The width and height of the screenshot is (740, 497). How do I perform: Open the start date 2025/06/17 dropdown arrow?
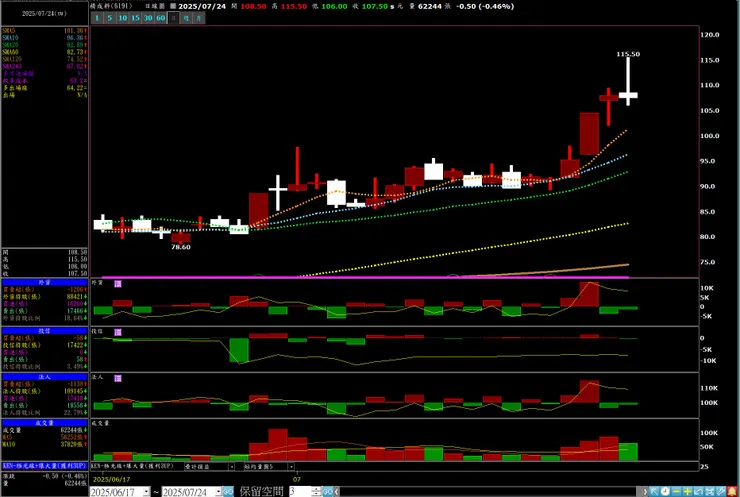(x=146, y=491)
